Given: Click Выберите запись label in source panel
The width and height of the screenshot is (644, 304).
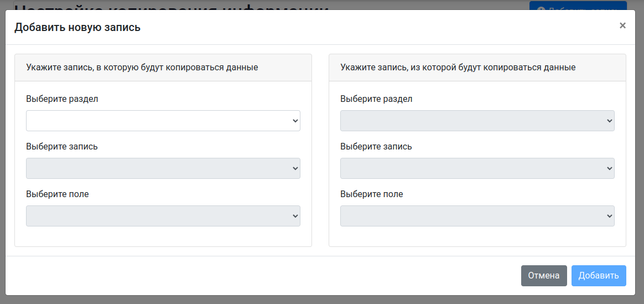Looking at the screenshot, I should click(376, 147).
